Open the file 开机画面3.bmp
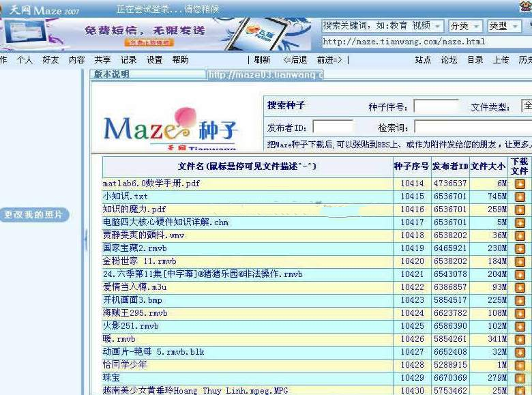Screen dimensions: 532x395 click(132, 300)
